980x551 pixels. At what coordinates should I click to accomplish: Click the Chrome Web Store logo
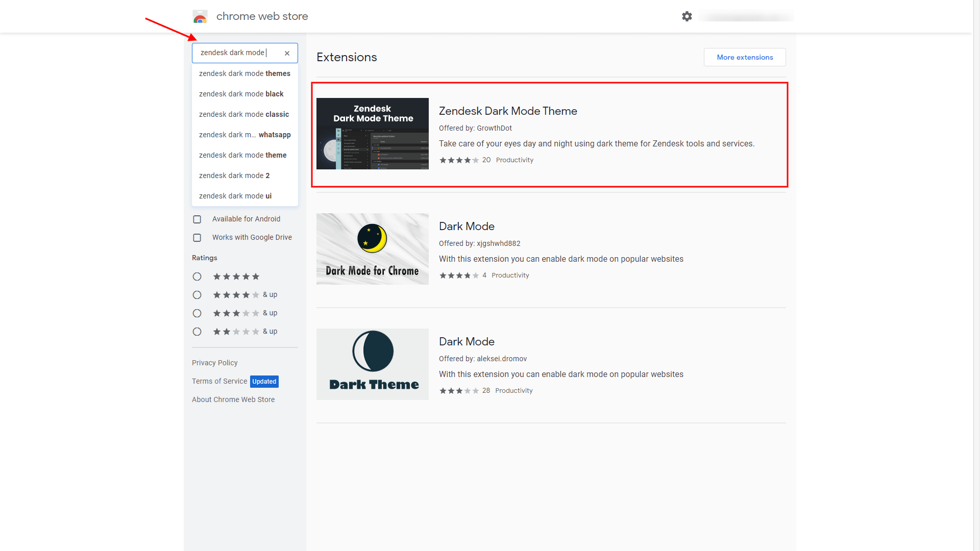click(x=200, y=16)
